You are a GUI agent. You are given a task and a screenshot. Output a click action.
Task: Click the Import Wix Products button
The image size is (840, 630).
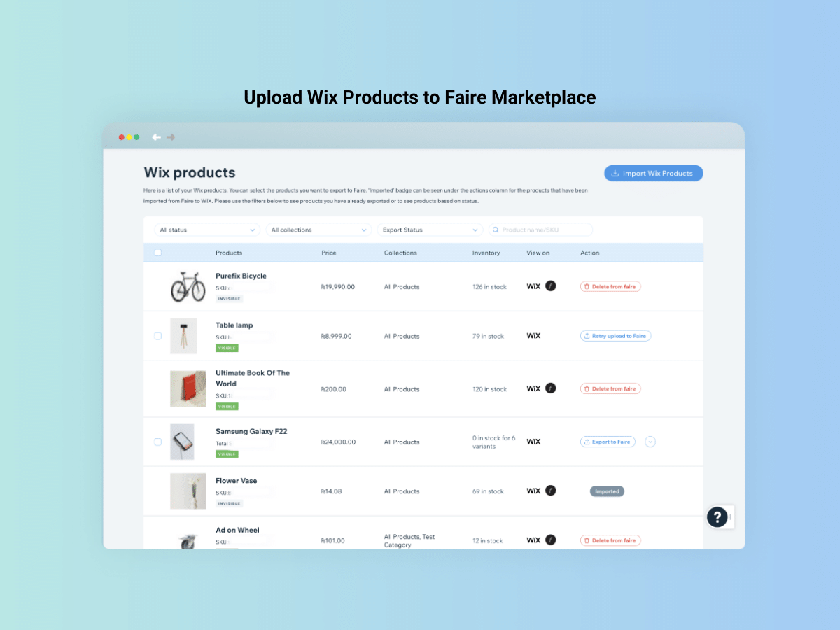coord(653,173)
